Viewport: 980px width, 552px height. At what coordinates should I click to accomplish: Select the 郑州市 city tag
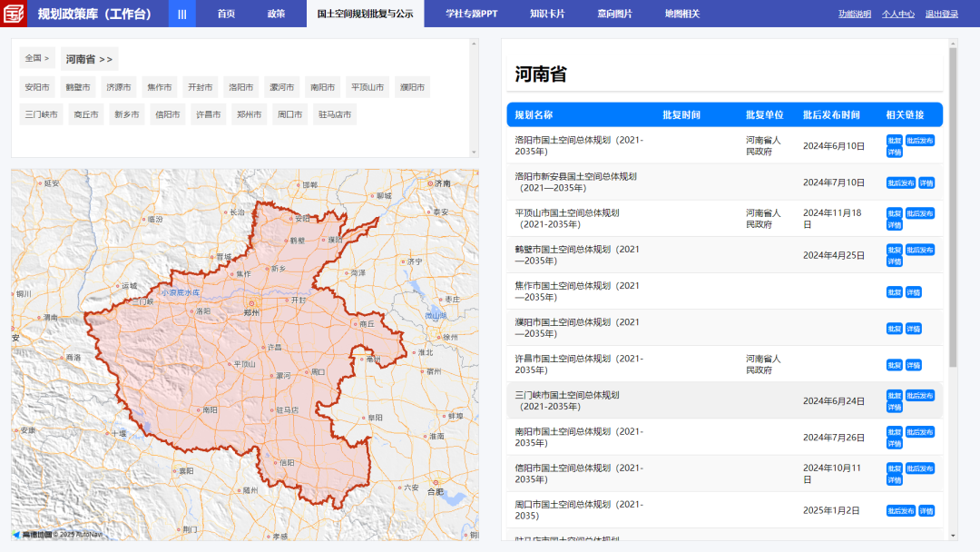click(250, 114)
